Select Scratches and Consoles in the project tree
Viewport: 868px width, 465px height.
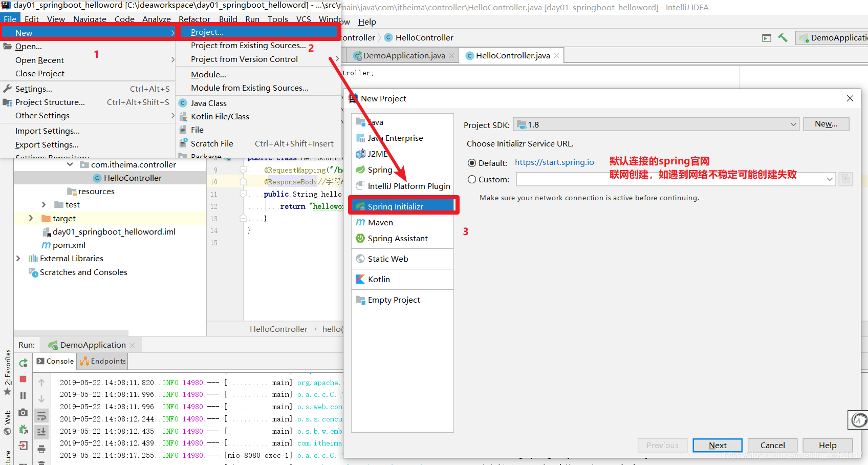click(x=83, y=272)
